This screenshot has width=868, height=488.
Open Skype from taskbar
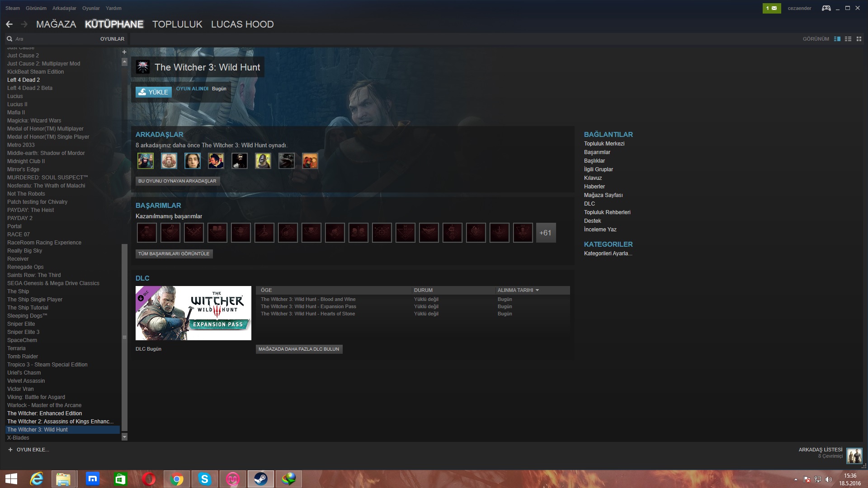(x=205, y=479)
